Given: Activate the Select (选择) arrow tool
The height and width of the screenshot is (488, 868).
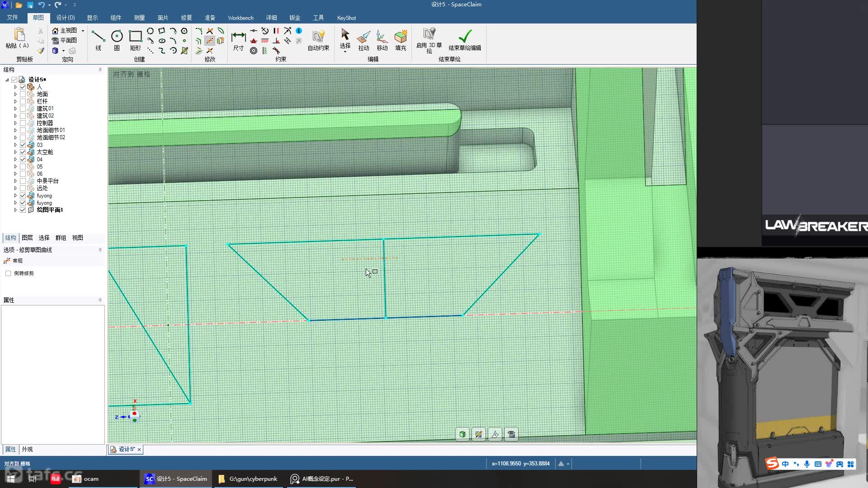Looking at the screenshot, I should (x=345, y=39).
